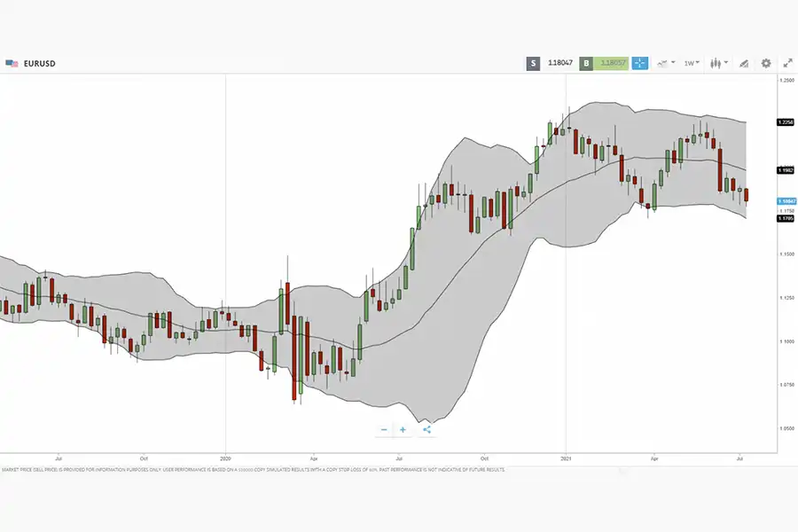The width and height of the screenshot is (798, 532).
Task: Click the 1.1705 lower band price label
Action: pyautogui.click(x=786, y=218)
